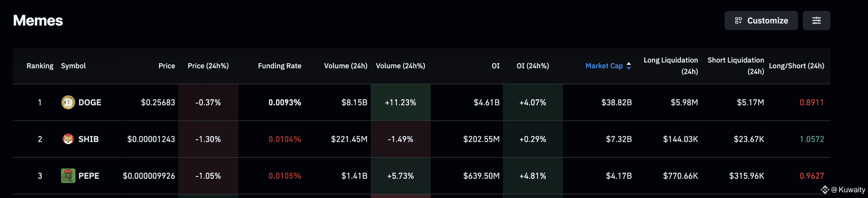Select the SHIB symbol name
The height and width of the screenshot is (198, 868).
tap(88, 139)
